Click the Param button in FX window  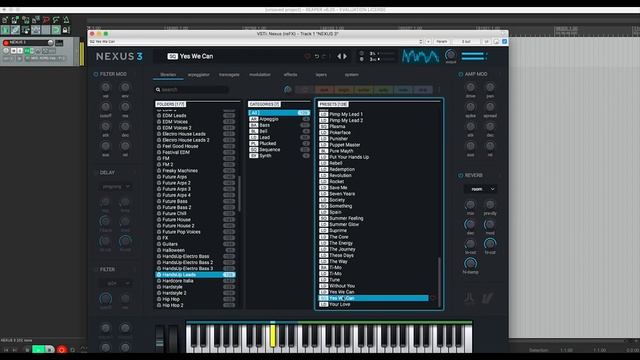coord(442,42)
